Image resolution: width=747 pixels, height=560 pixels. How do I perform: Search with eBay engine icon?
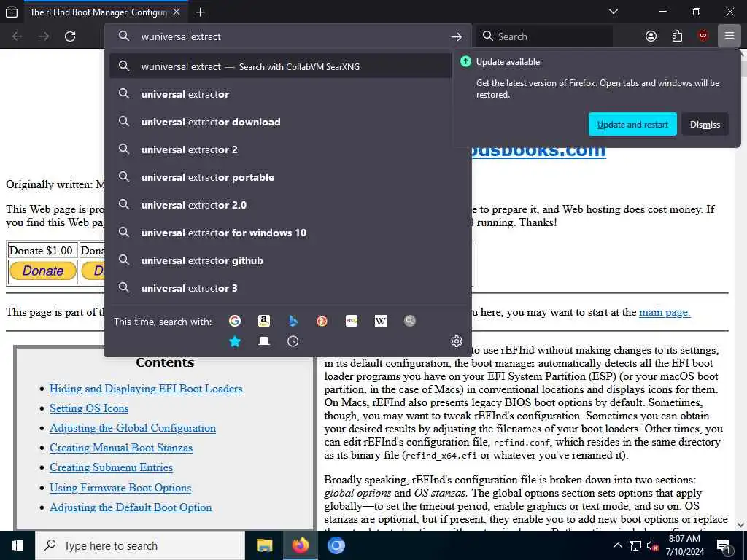[352, 321]
